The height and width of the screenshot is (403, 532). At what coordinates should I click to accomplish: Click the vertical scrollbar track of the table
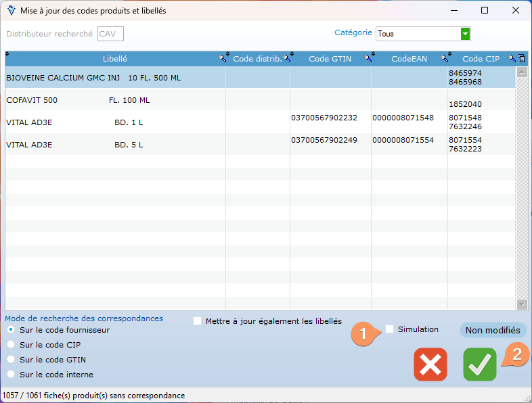pyautogui.click(x=522, y=188)
